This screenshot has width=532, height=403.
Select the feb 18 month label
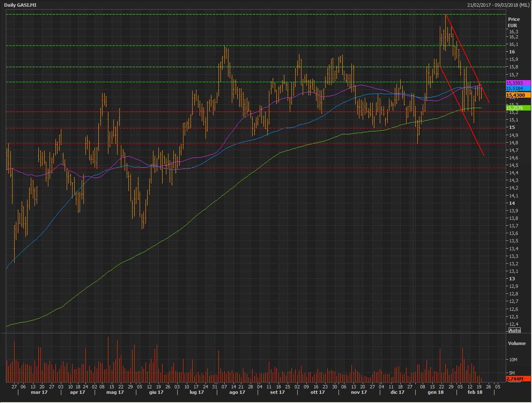point(475,392)
